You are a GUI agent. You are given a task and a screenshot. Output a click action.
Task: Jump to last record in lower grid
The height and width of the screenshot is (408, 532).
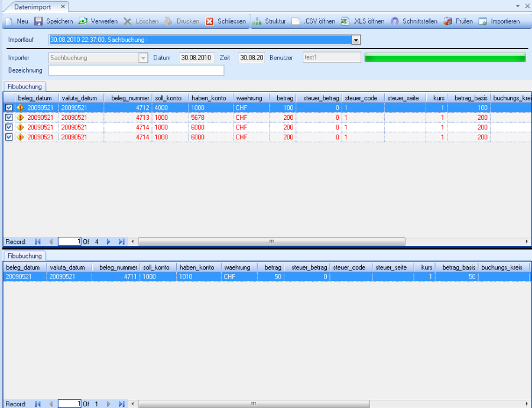pos(121,404)
